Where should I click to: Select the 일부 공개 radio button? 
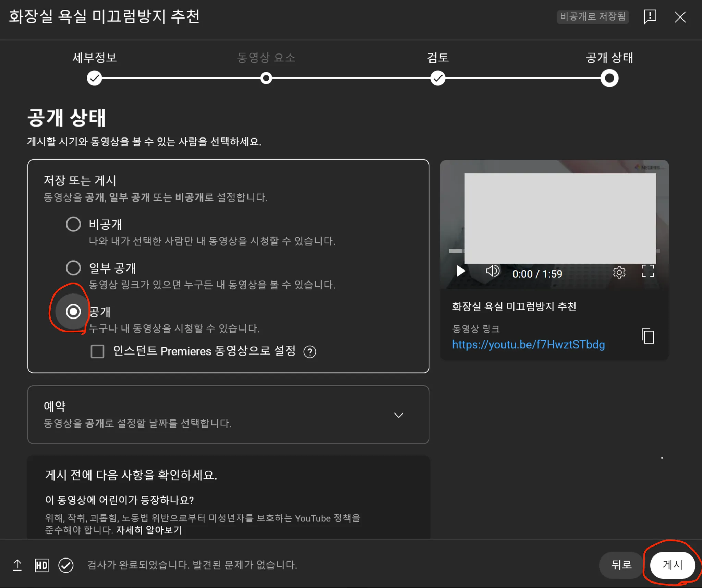point(73,268)
